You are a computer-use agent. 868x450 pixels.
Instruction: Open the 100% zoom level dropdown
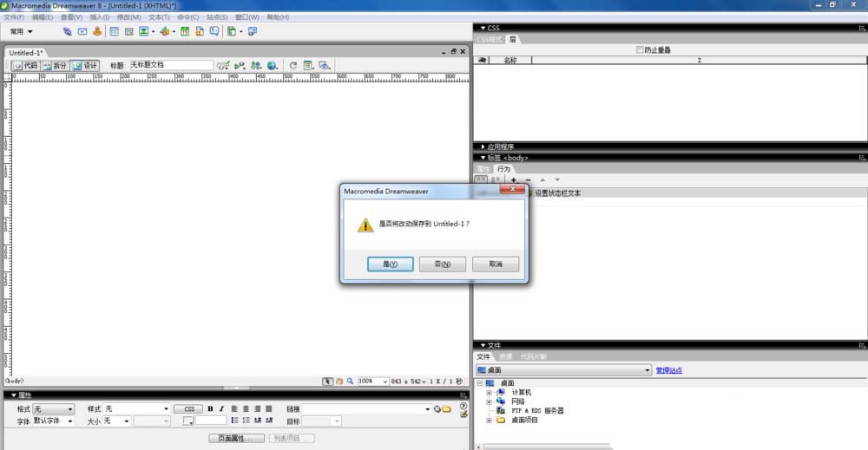click(372, 382)
